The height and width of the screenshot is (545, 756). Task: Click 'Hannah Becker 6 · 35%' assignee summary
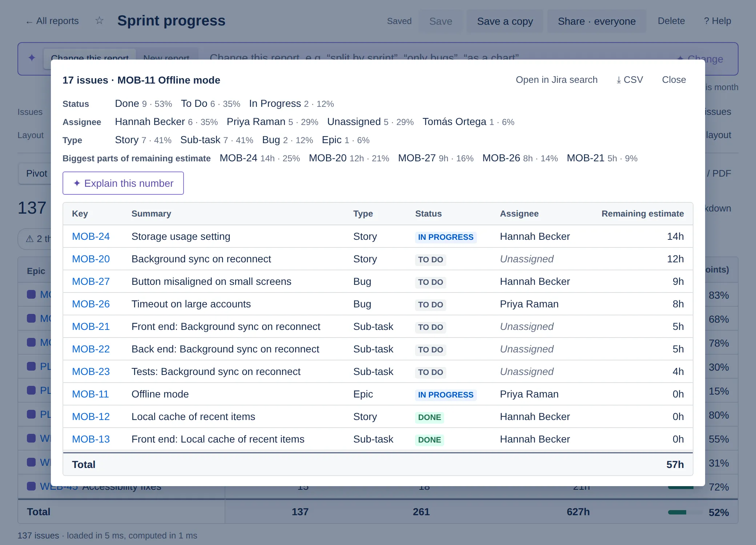166,122
